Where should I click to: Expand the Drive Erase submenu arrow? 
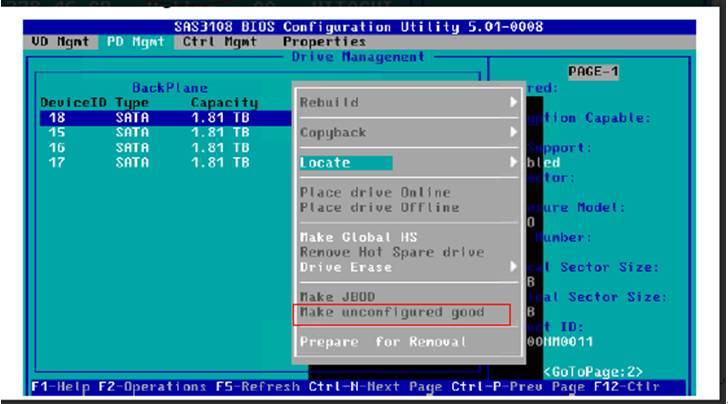pyautogui.click(x=513, y=267)
